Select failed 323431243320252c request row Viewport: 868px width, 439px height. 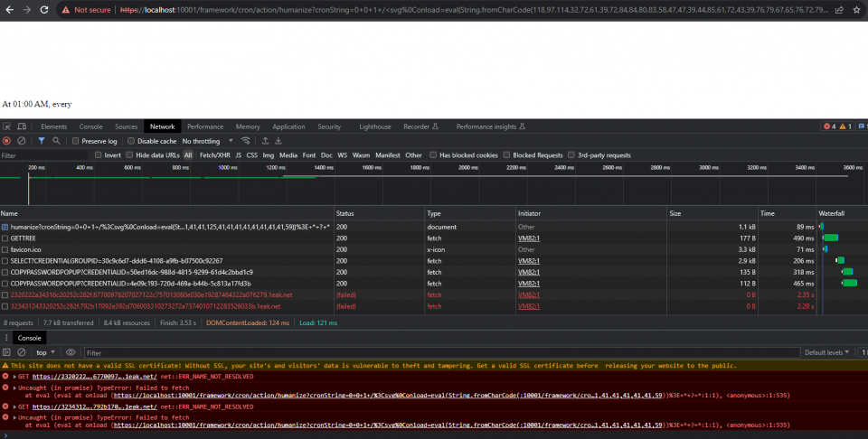(434, 306)
